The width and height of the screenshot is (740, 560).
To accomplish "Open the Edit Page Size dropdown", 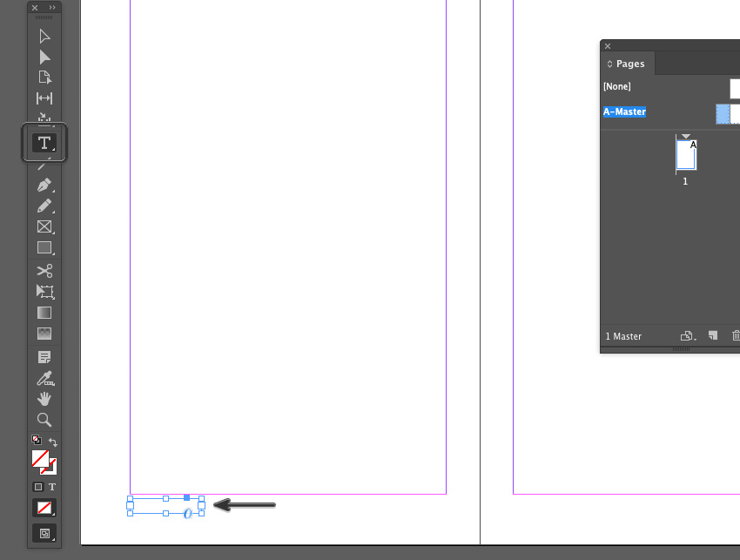I will coord(687,335).
